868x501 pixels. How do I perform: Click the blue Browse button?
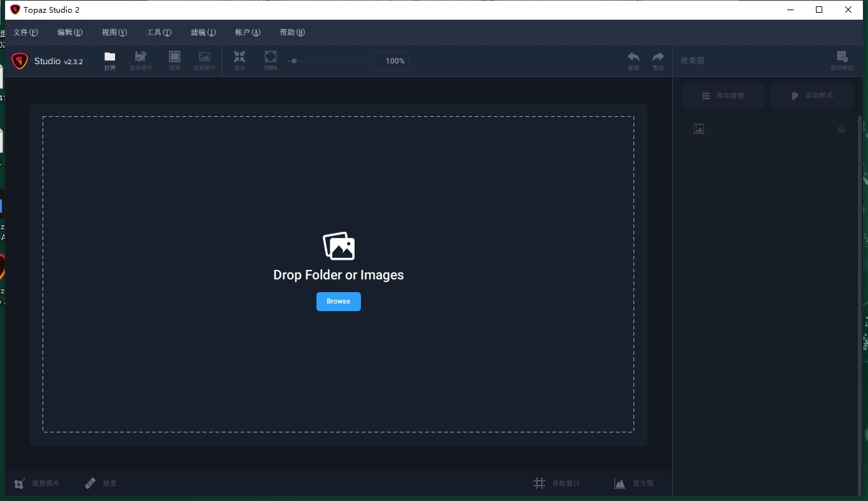339,302
